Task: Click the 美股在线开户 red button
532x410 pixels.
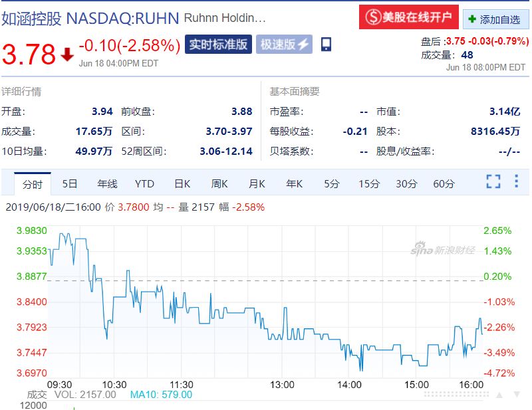Action: (x=408, y=17)
